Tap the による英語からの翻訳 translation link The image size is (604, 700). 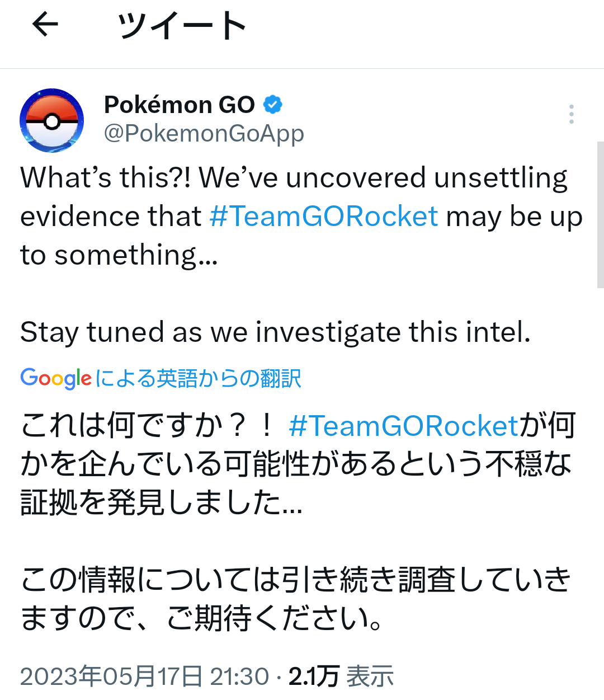(199, 379)
